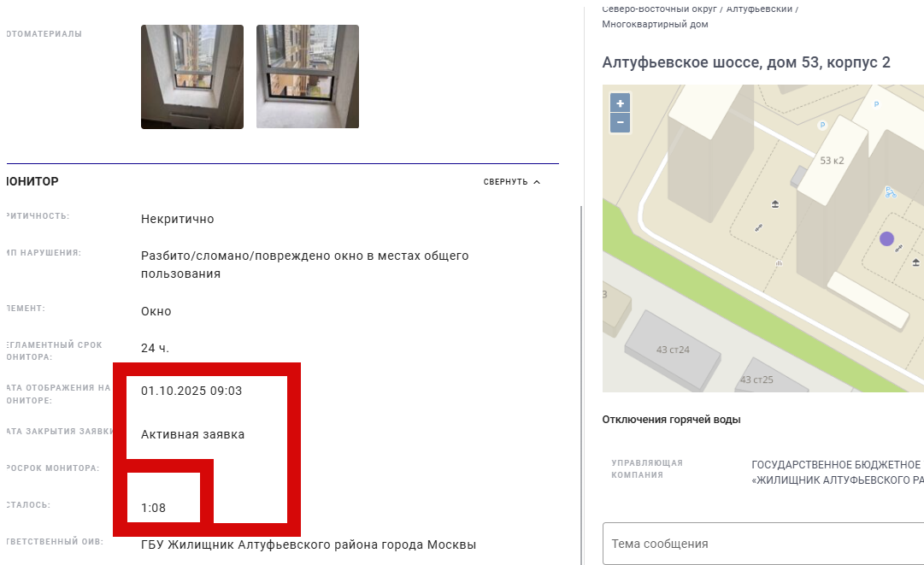Click the Отключения горячей воды heading
This screenshot has width=924, height=565.
(x=671, y=420)
